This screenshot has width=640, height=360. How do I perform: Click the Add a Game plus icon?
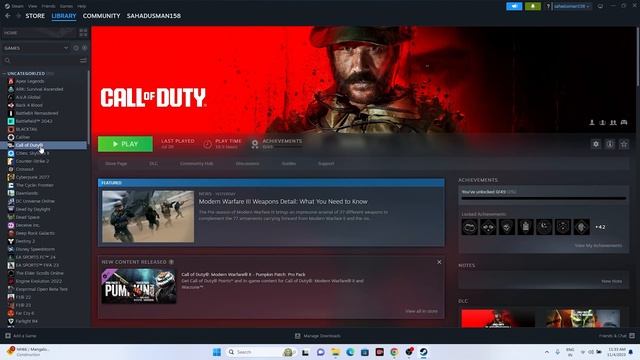point(8,336)
